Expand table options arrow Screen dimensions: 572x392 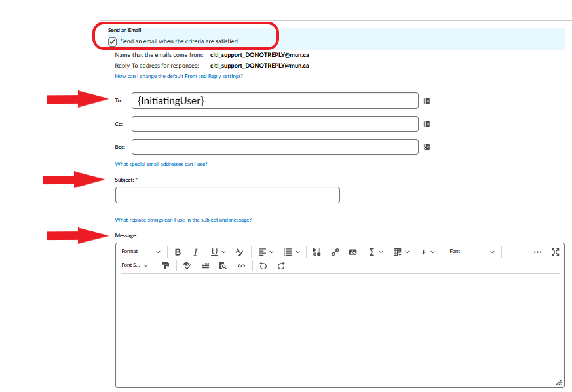click(407, 252)
